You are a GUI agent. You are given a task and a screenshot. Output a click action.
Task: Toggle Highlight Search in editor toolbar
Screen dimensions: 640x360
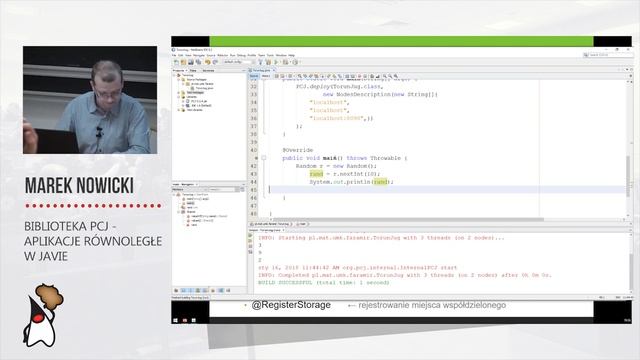(x=316, y=76)
